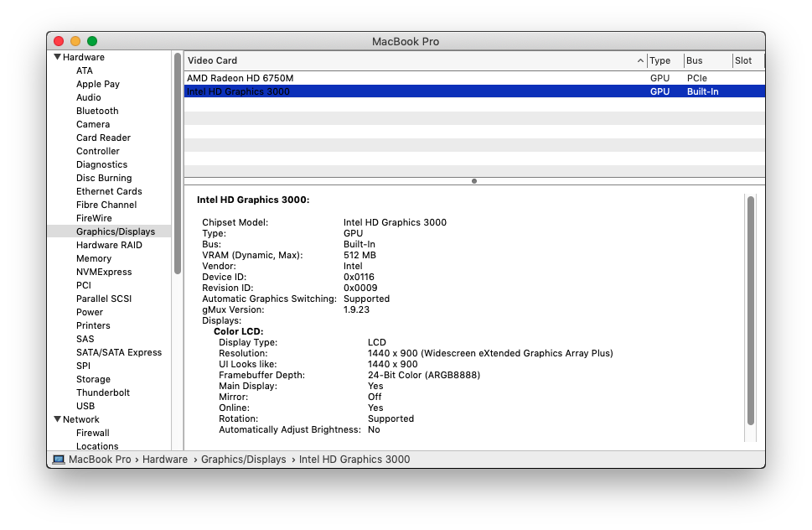This screenshot has height=530, width=812.
Task: Select SAS in the sidebar
Action: 85,340
